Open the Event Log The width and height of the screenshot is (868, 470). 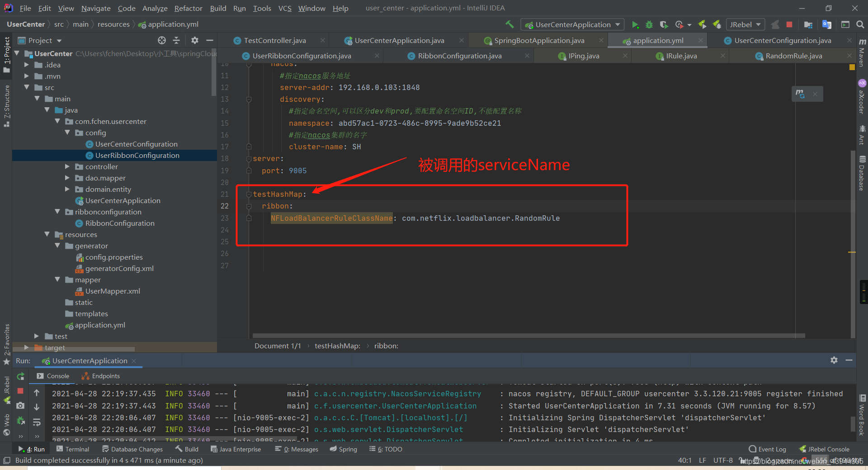(x=767, y=449)
